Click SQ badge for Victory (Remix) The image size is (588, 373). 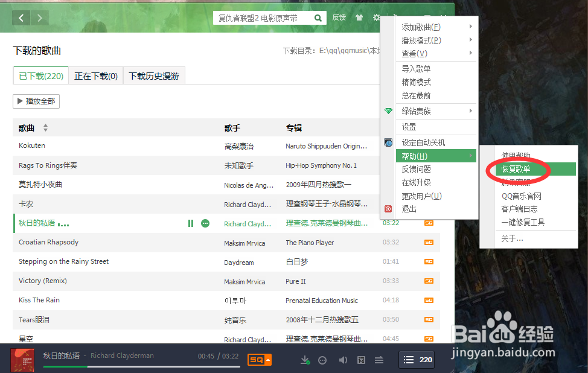pos(429,281)
